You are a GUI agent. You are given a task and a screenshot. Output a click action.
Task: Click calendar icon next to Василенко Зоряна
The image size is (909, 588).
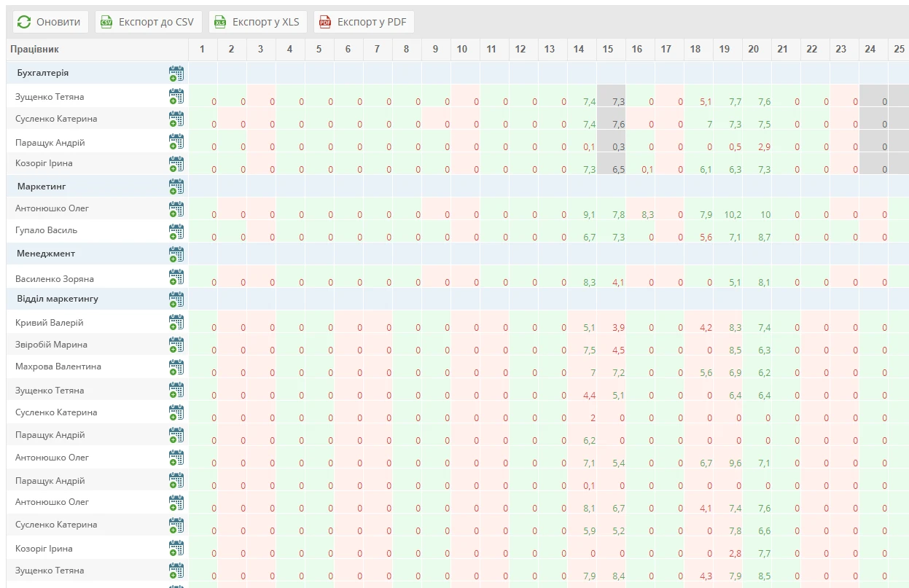176,278
